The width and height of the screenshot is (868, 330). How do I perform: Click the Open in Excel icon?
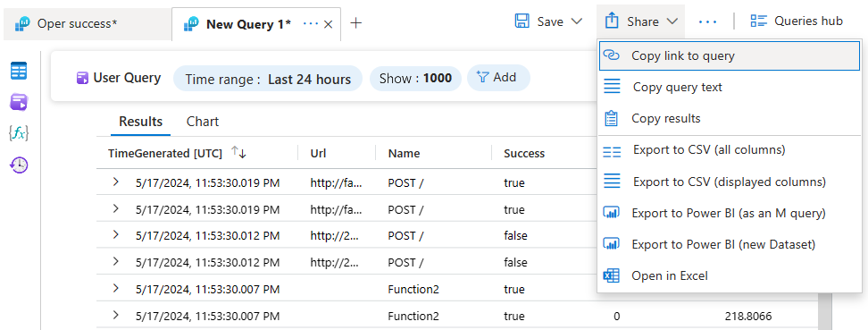point(611,275)
